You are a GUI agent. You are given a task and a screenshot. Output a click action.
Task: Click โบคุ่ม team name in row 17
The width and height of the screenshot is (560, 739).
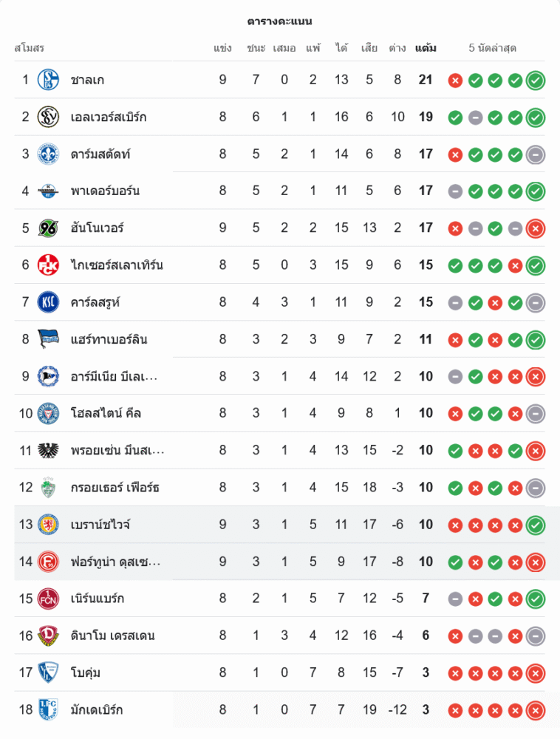[x=86, y=672]
